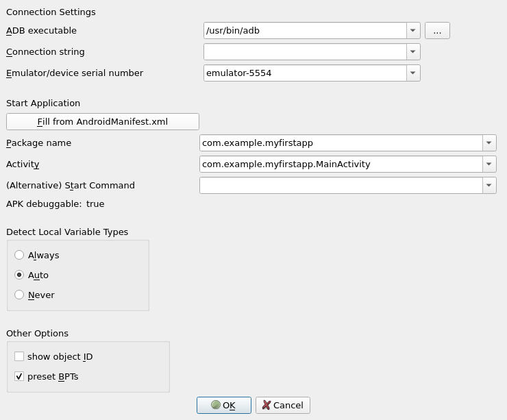Enable the show object ID checkbox
Viewport: 507px width, 420px height.
point(19,356)
